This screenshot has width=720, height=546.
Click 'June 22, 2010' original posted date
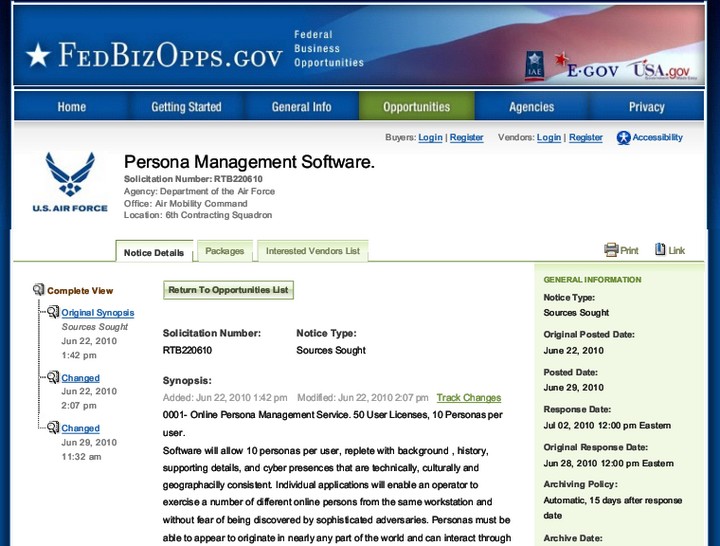[x=574, y=350]
